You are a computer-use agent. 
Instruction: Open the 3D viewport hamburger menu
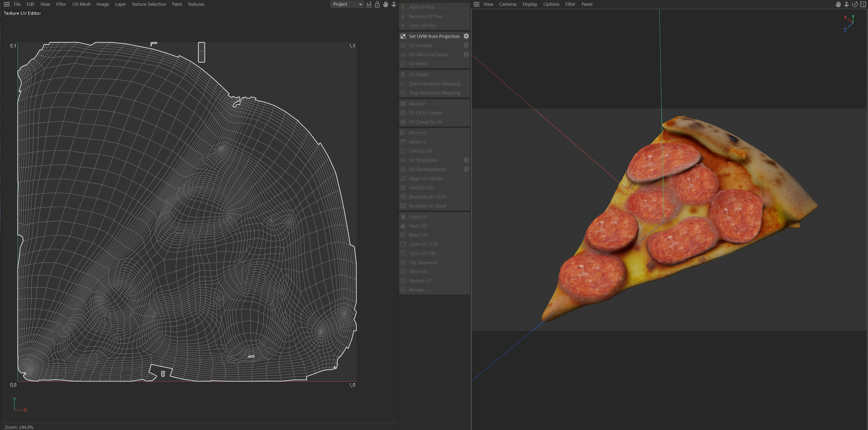[476, 4]
